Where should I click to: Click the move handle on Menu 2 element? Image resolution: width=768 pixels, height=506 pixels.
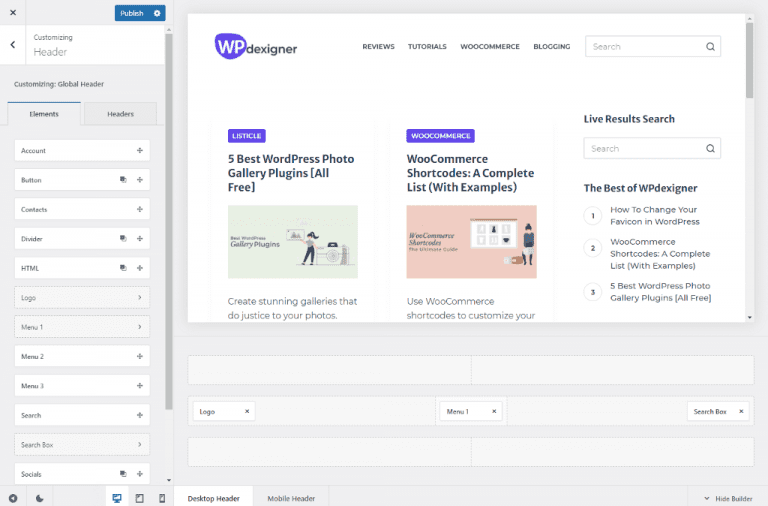point(140,356)
